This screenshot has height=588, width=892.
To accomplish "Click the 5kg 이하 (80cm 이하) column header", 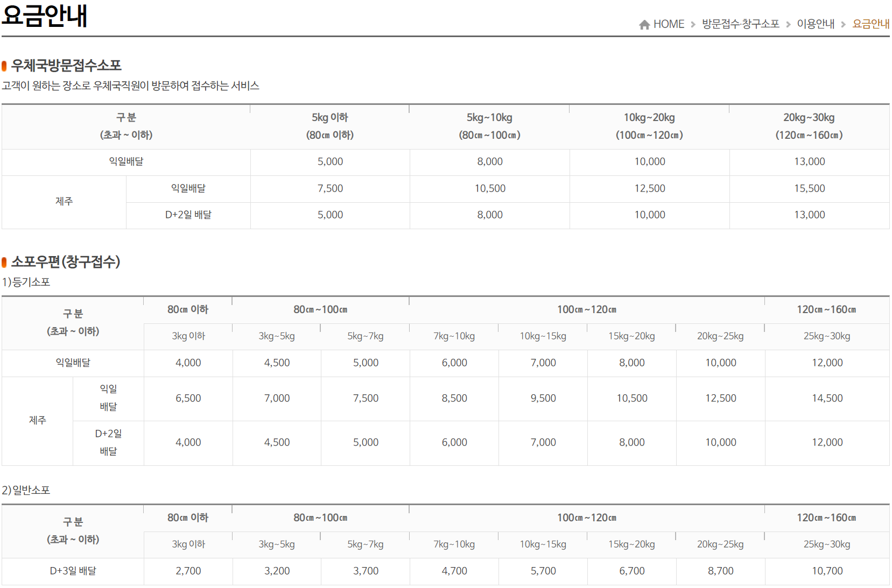I will (330, 126).
